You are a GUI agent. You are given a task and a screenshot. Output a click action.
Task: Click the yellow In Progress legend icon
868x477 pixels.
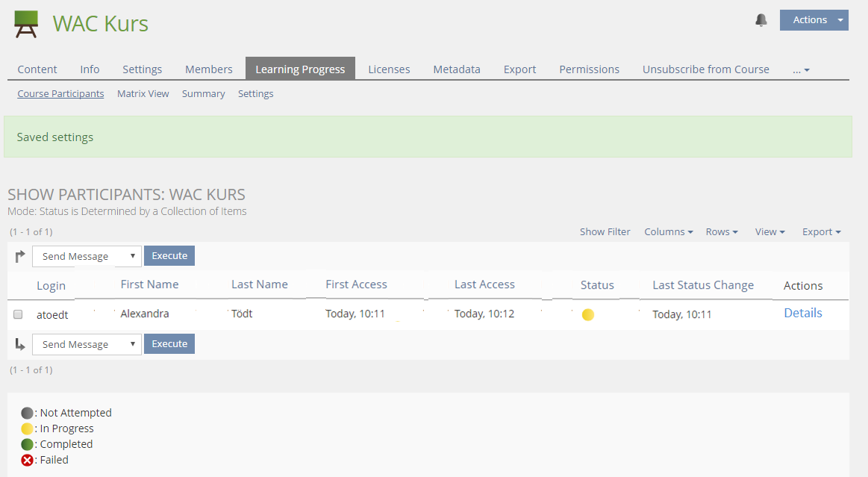pos(28,428)
